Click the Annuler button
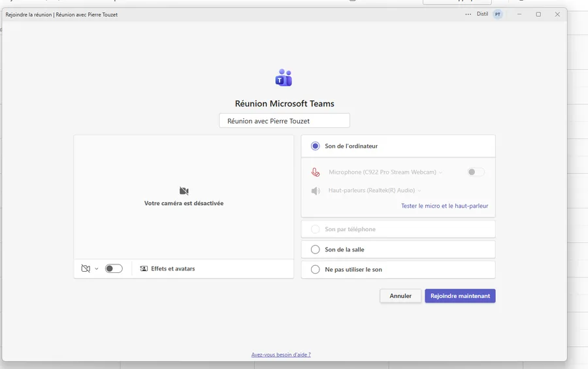This screenshot has width=588, height=369. point(400,296)
